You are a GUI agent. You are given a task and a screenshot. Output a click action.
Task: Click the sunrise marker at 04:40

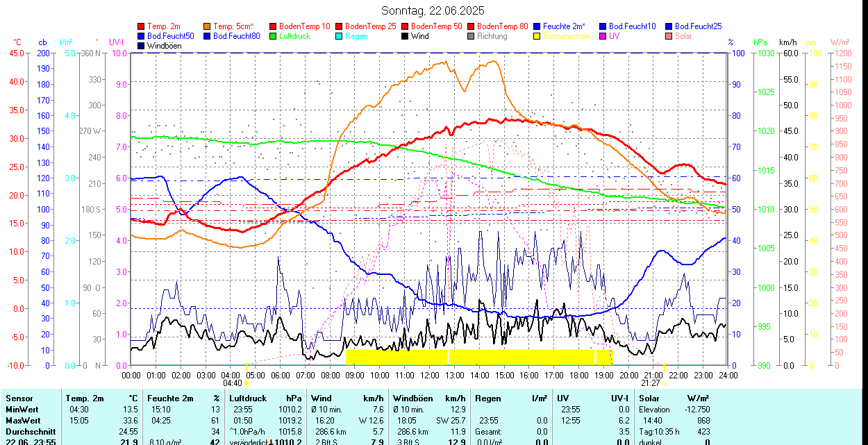[x=247, y=383]
